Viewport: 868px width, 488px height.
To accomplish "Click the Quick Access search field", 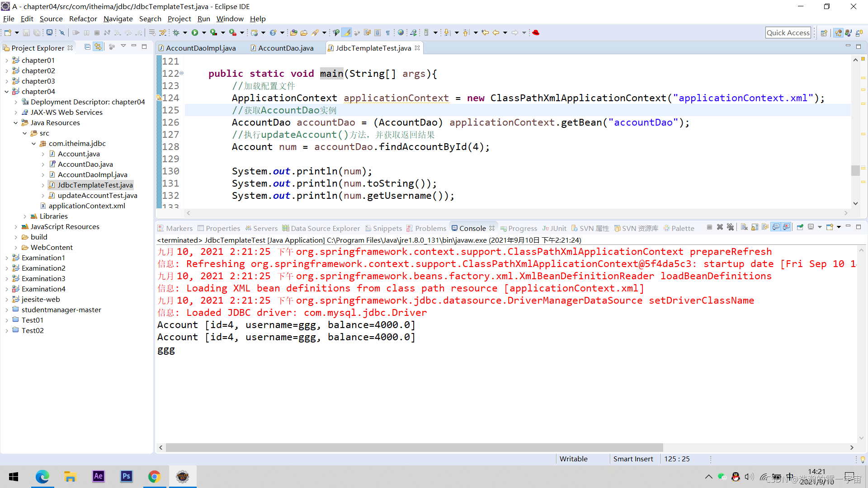I will pyautogui.click(x=788, y=33).
